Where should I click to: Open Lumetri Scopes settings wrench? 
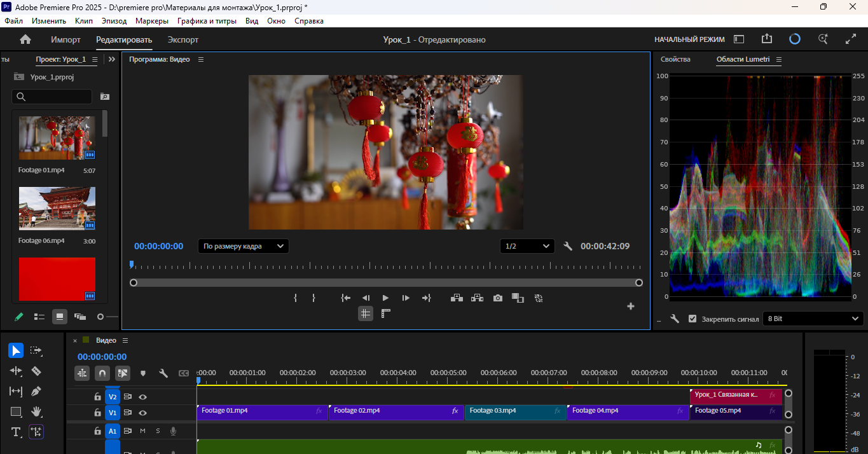pyautogui.click(x=675, y=319)
